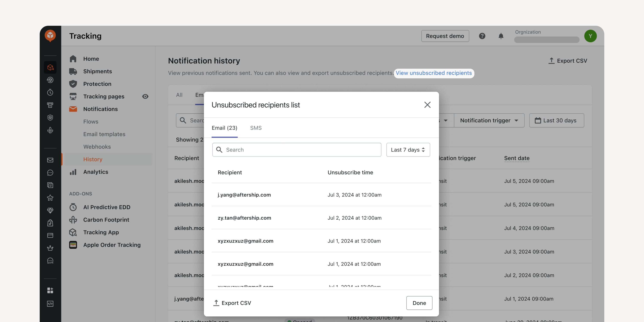This screenshot has width=644, height=322.
Task: Open the Last 7 days selector
Action: (x=408, y=150)
